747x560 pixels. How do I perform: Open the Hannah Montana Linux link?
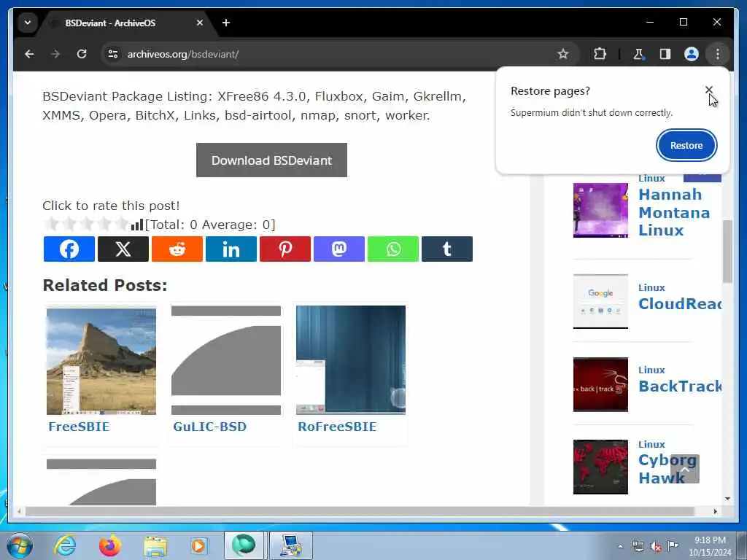[x=674, y=212]
